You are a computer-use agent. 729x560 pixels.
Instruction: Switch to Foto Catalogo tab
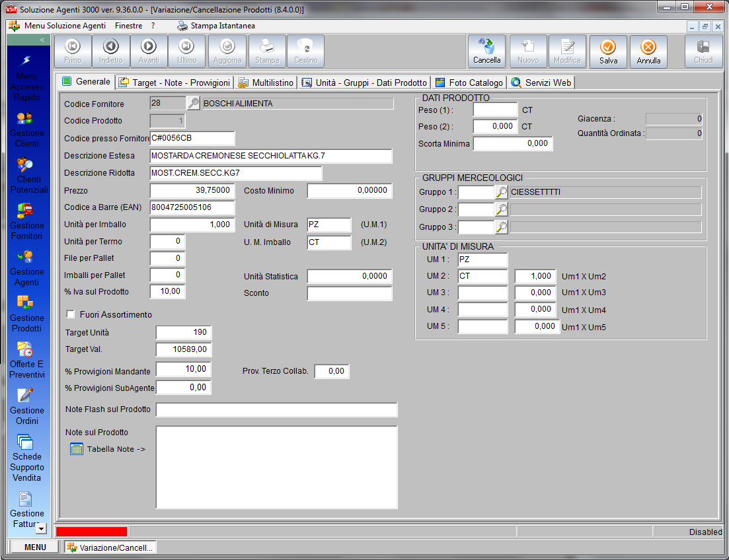(470, 83)
